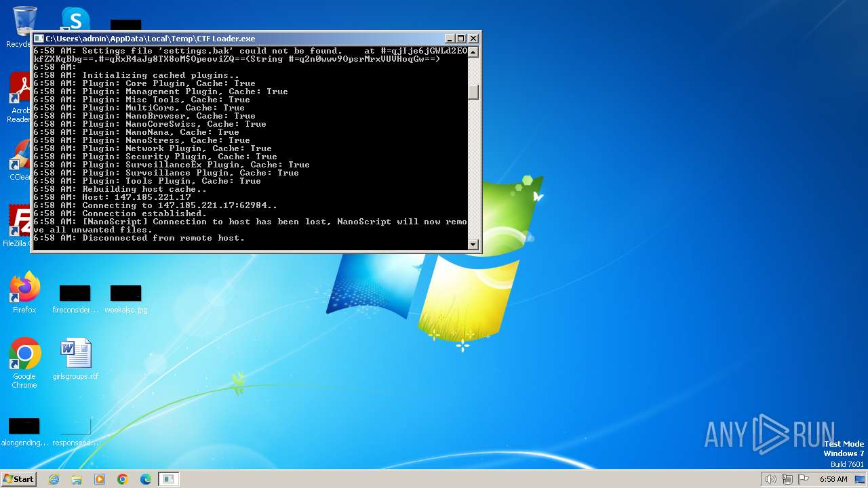868x488 pixels.
Task: Open the Action Center flag icon
Action: point(804,479)
